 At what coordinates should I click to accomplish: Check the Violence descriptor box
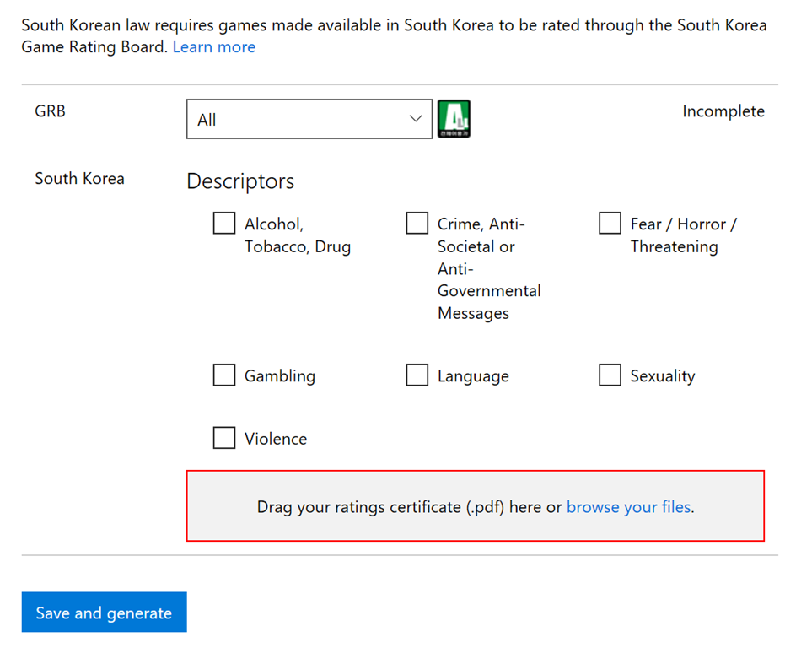point(224,438)
